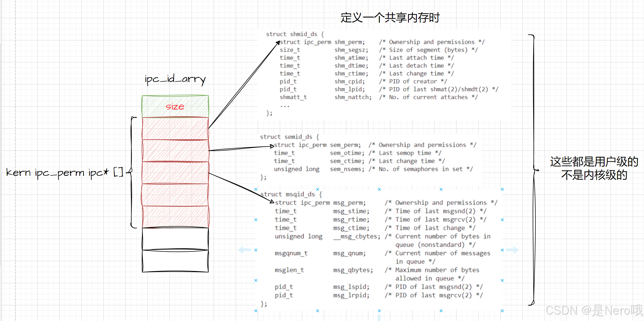Select the arrow pointing to msg_perm
644x321 pixels.
coord(241,188)
